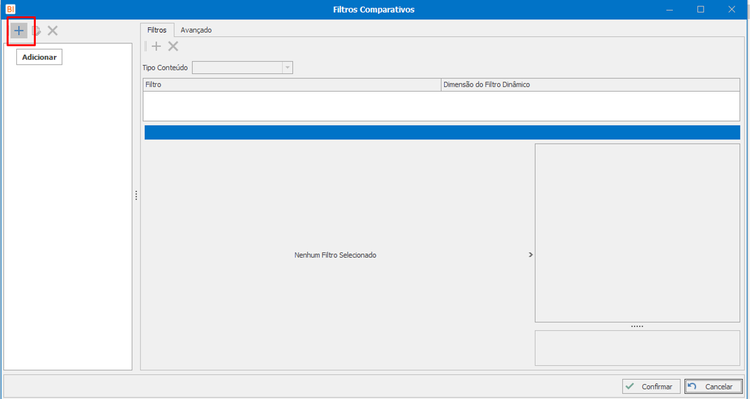Click the gray tag icon beside Adicionar

point(36,31)
